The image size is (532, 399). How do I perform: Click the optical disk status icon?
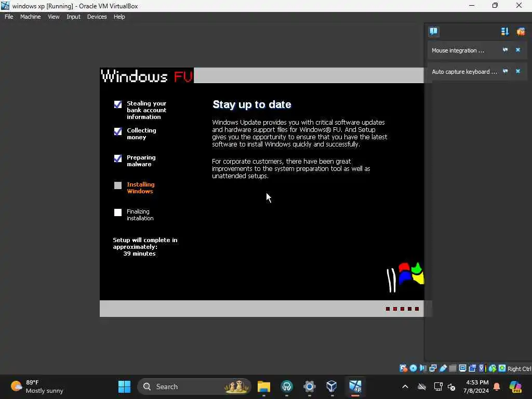[413, 368]
